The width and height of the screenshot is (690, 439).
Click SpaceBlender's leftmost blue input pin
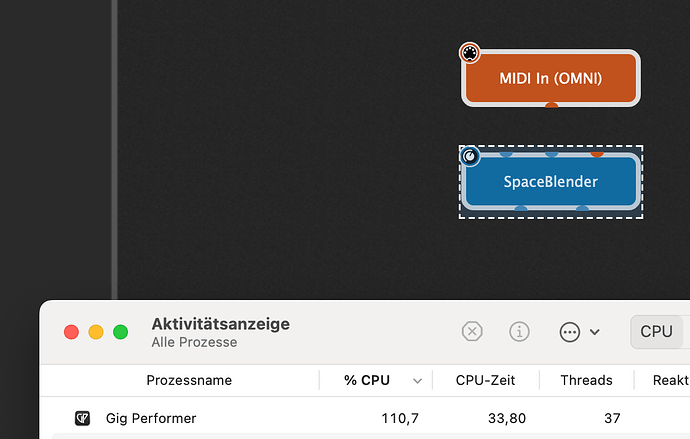pos(506,154)
